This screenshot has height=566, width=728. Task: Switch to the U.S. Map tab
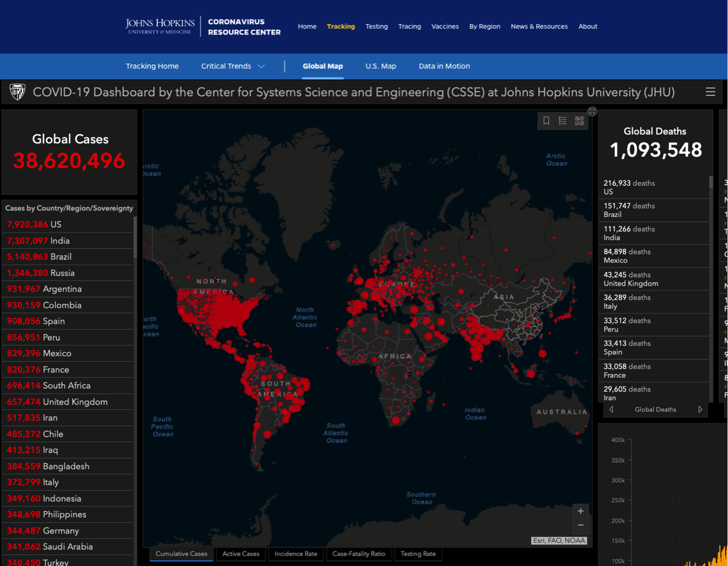point(381,66)
